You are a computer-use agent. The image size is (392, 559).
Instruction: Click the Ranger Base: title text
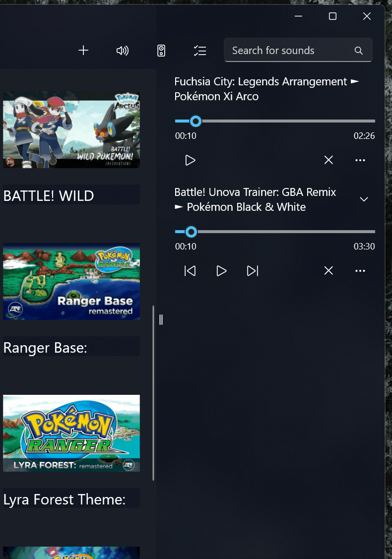tap(45, 348)
